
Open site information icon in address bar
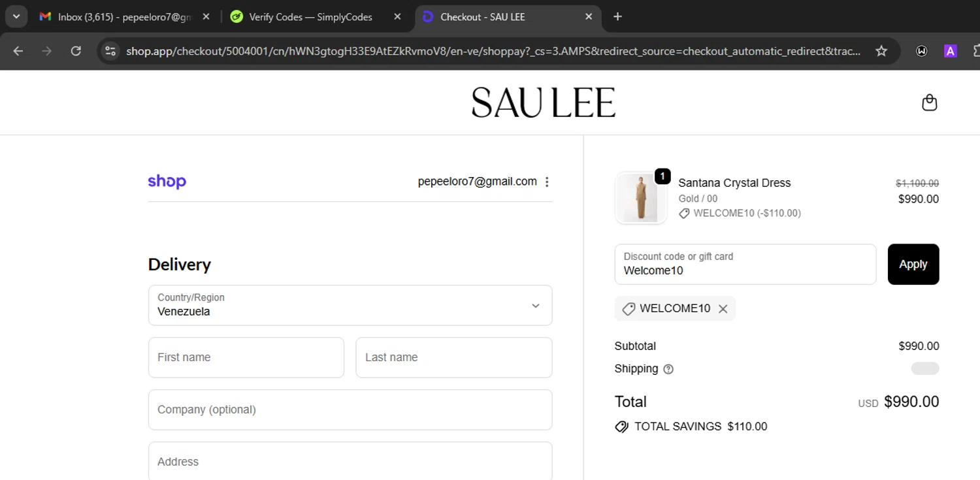[x=110, y=51]
